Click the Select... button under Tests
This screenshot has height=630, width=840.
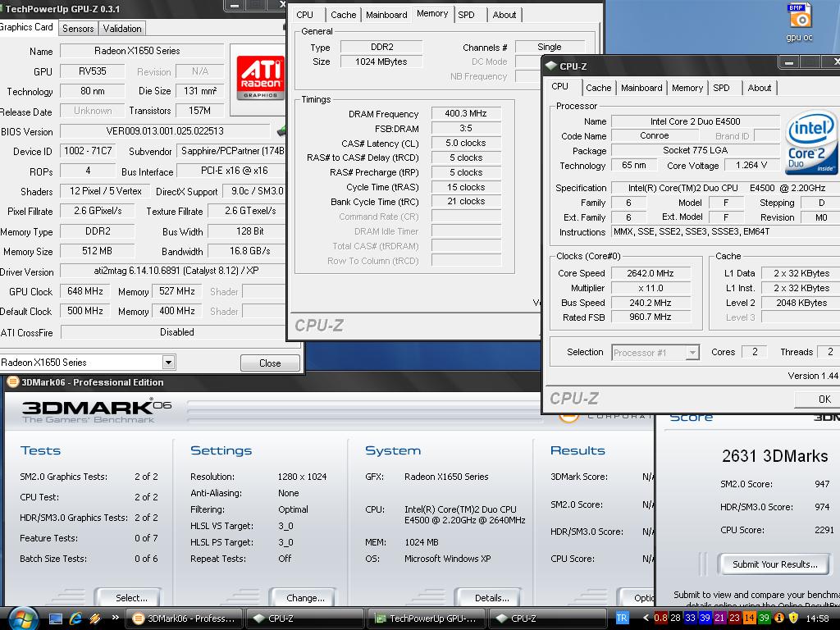pyautogui.click(x=129, y=598)
